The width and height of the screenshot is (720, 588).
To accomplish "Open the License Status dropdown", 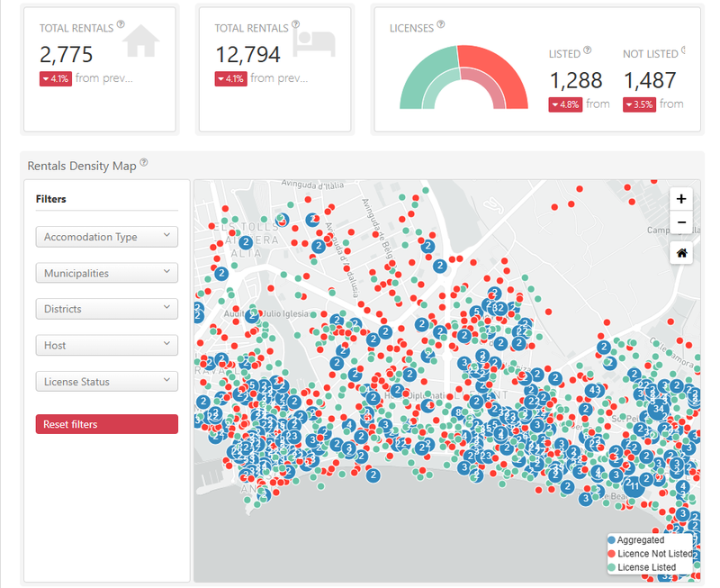I will tap(106, 381).
